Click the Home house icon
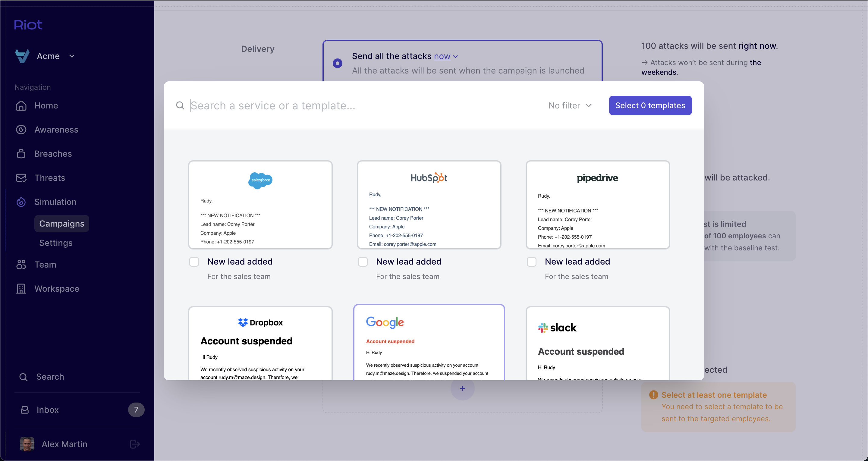 [x=21, y=105]
